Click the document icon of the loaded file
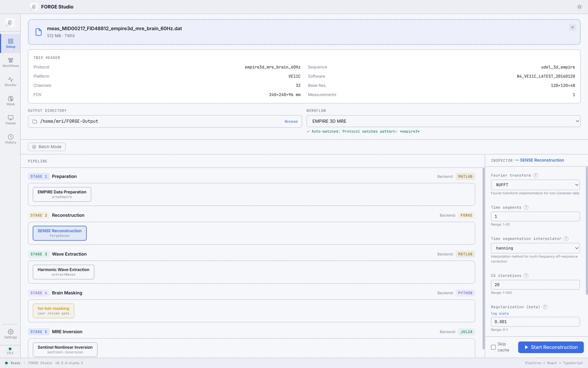Viewport: 588px width, 368px height. 39,32
